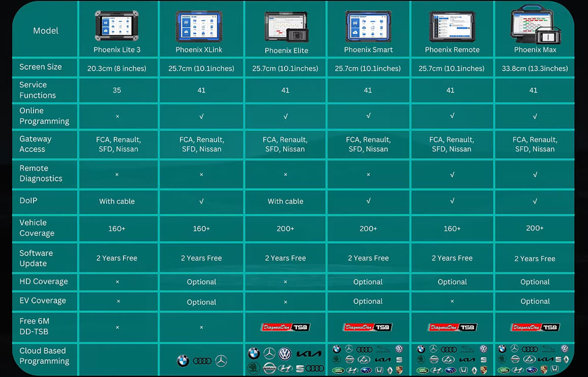Click DoIP checkmark for Phoenix Smart
The image size is (588, 377).
(368, 201)
